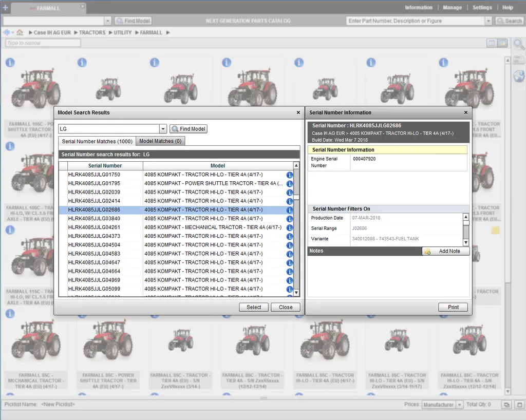Click TRACTORS in breadcrumb

[92, 32]
